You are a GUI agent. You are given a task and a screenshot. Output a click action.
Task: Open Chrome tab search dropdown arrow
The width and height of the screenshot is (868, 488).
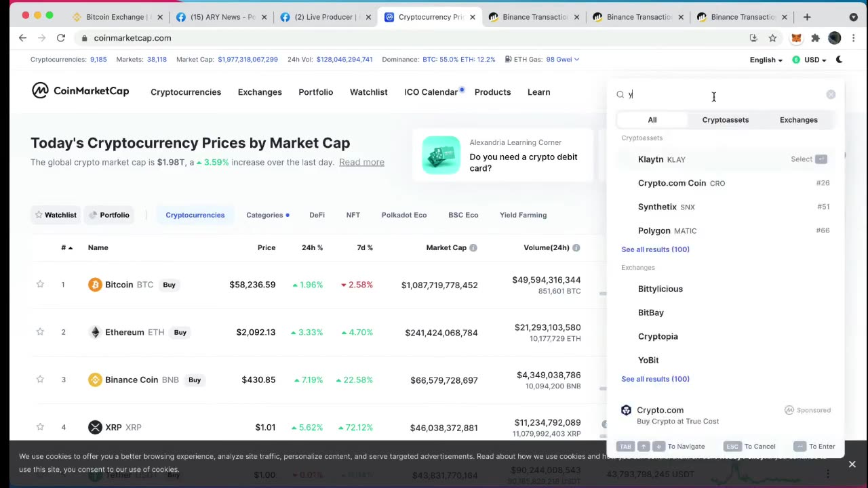[x=854, y=17]
